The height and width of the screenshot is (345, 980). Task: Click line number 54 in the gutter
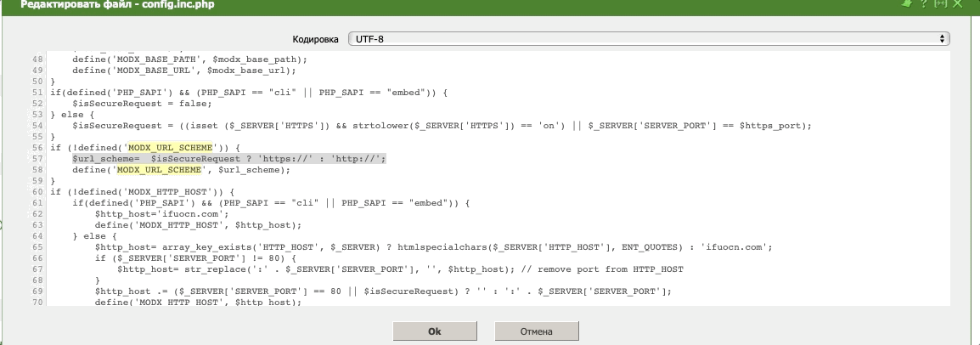pyautogui.click(x=37, y=125)
